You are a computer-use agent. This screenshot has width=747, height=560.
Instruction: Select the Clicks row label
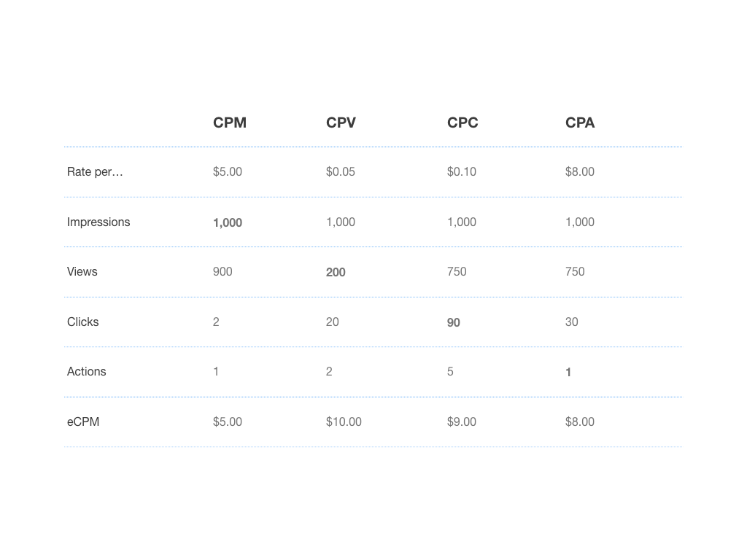[82, 322]
